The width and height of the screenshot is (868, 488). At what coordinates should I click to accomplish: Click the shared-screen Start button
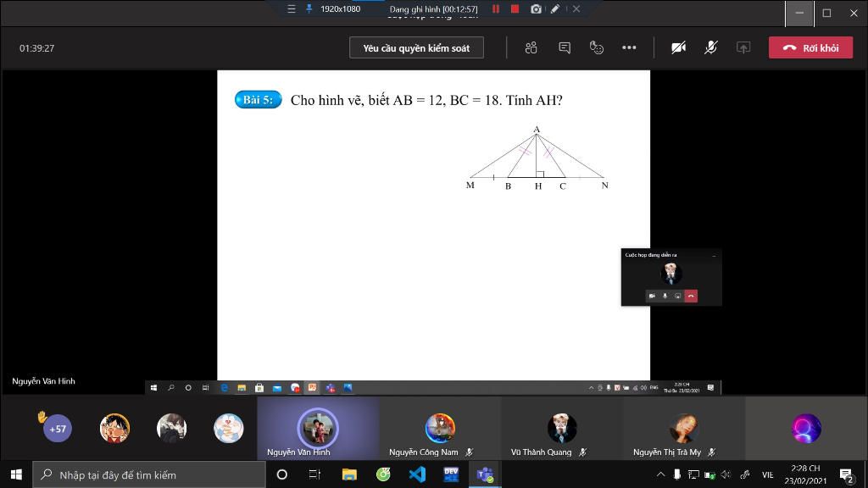153,388
